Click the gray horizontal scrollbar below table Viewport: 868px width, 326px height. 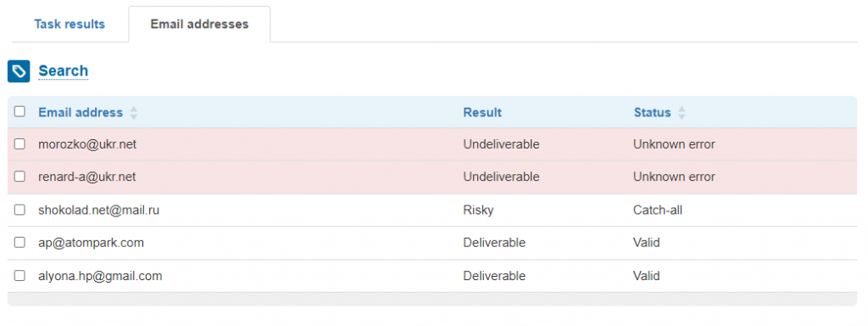tap(431, 299)
